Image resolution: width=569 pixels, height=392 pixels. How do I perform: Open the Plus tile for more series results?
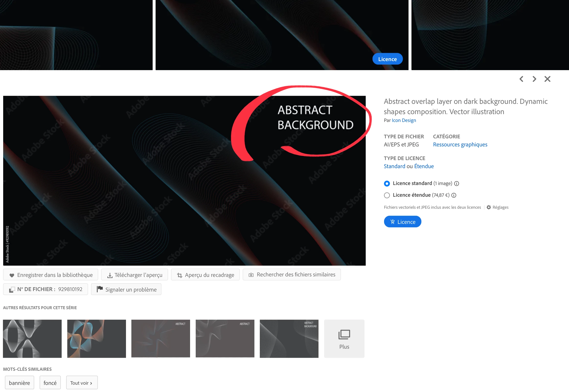344,339
